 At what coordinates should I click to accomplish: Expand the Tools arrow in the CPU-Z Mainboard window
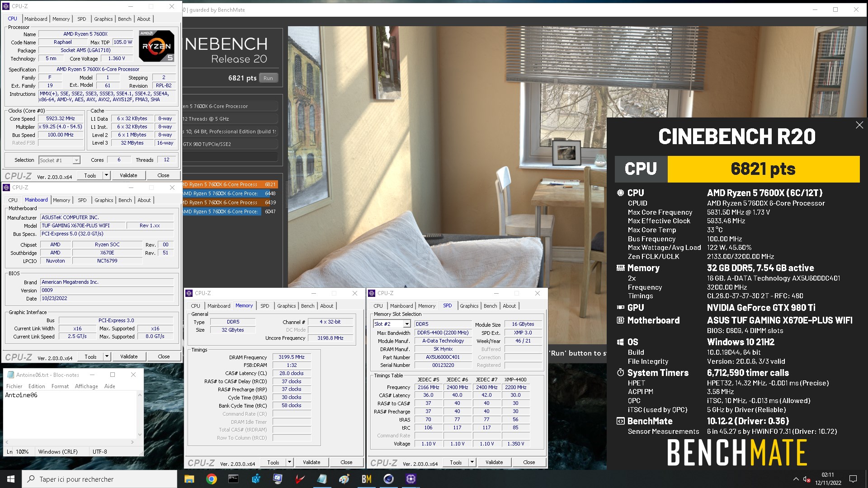coord(107,357)
